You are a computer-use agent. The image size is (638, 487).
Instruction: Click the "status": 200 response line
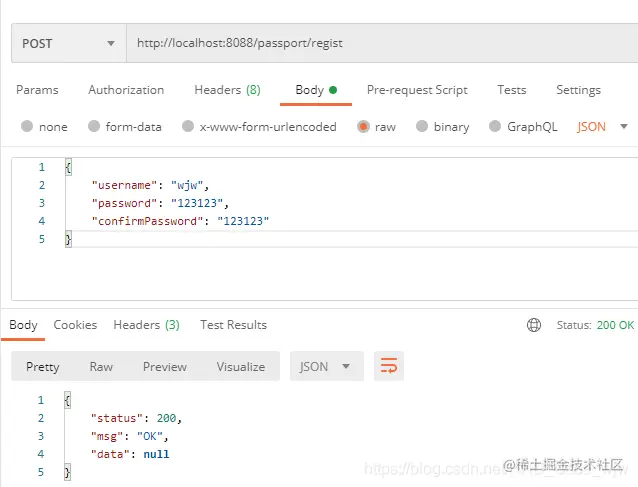(x=136, y=418)
